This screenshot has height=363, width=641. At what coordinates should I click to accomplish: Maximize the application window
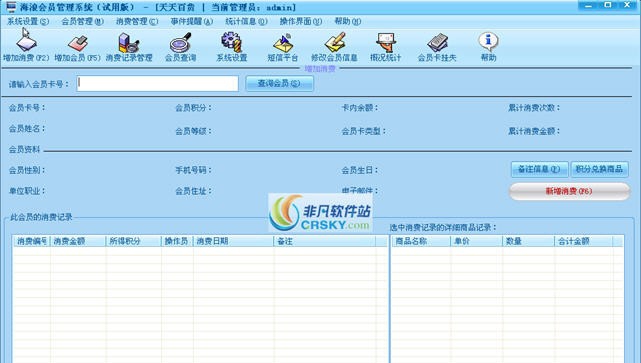(x=608, y=5)
